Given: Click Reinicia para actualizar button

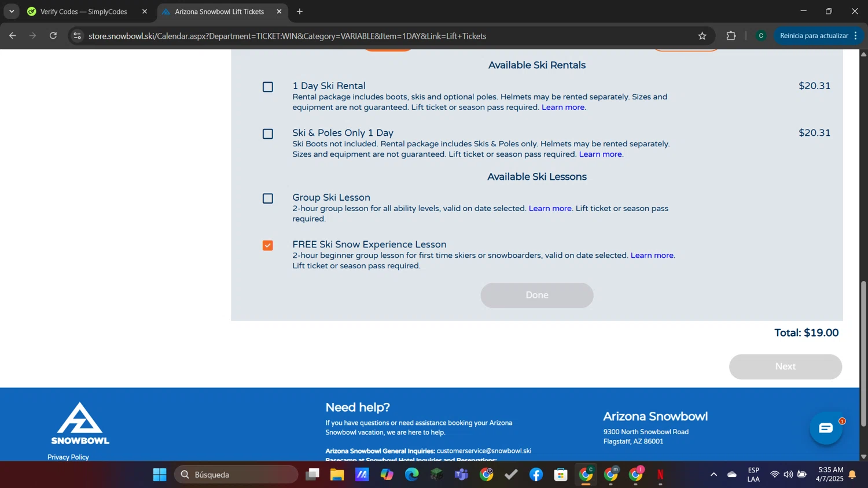Looking at the screenshot, I should [813, 36].
